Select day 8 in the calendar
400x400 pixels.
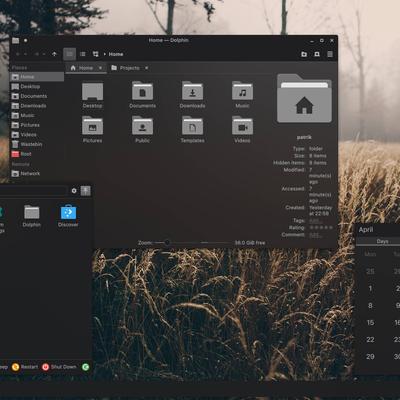point(370,305)
